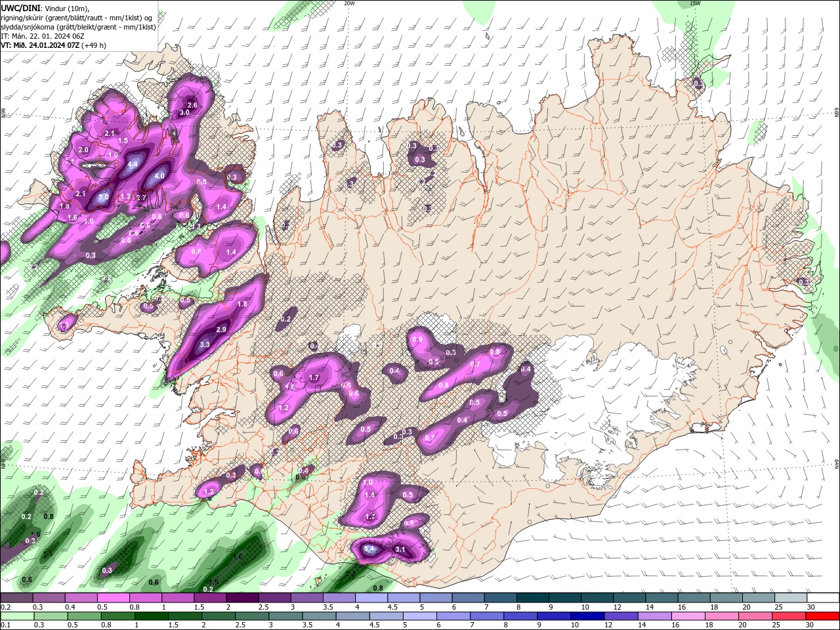Click the 0.9 snowfall value in the central highlands
The width and height of the screenshot is (840, 630).
pyautogui.click(x=417, y=340)
